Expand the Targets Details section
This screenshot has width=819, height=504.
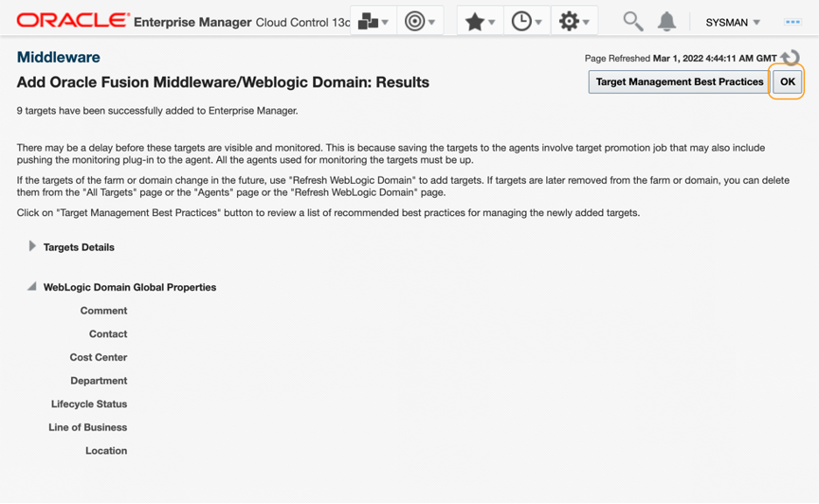pos(31,246)
